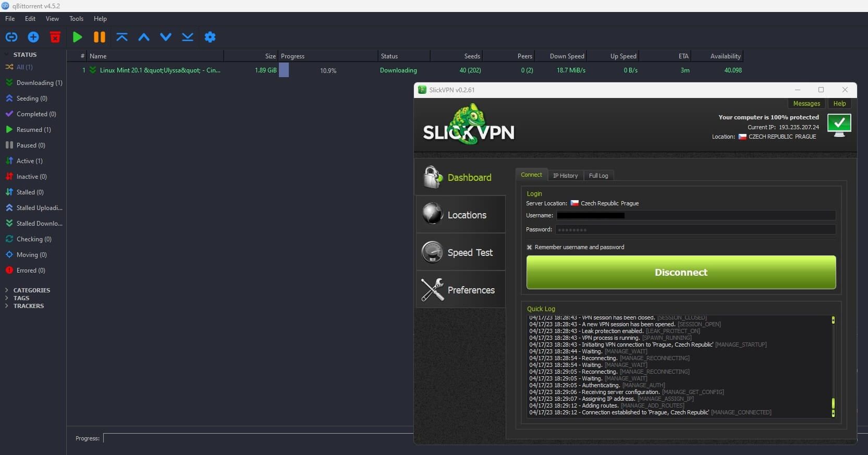Image resolution: width=868 pixels, height=455 pixels.
Task: Move torrent to bottom of queue icon
Action: point(188,37)
